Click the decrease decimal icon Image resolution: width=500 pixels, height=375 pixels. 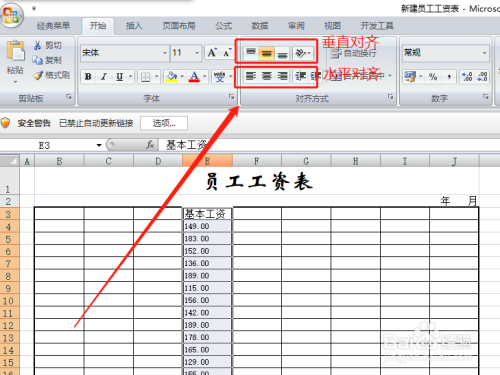click(x=482, y=77)
